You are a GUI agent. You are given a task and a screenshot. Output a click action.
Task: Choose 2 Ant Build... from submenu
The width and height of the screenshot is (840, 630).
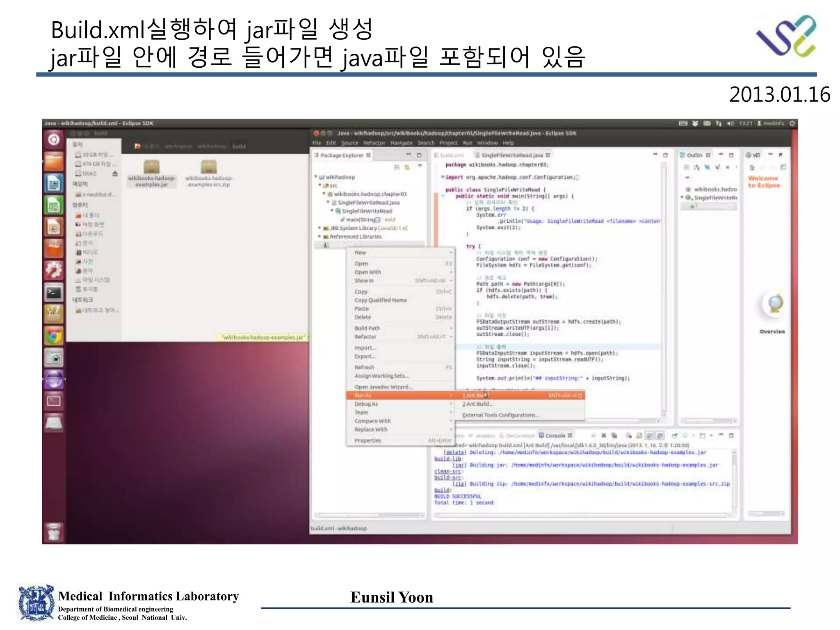pos(520,404)
